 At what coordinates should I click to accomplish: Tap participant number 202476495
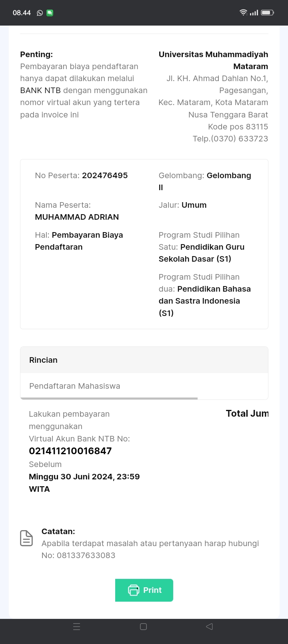[x=105, y=175]
